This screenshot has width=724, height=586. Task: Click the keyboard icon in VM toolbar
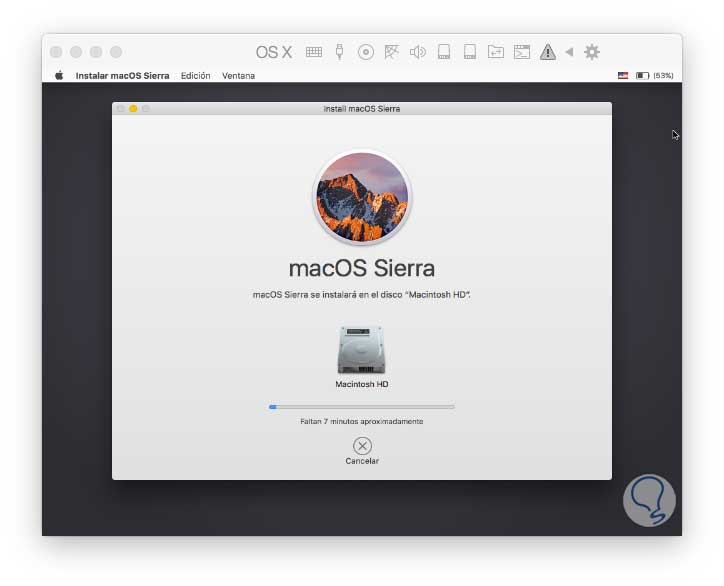tap(314, 52)
